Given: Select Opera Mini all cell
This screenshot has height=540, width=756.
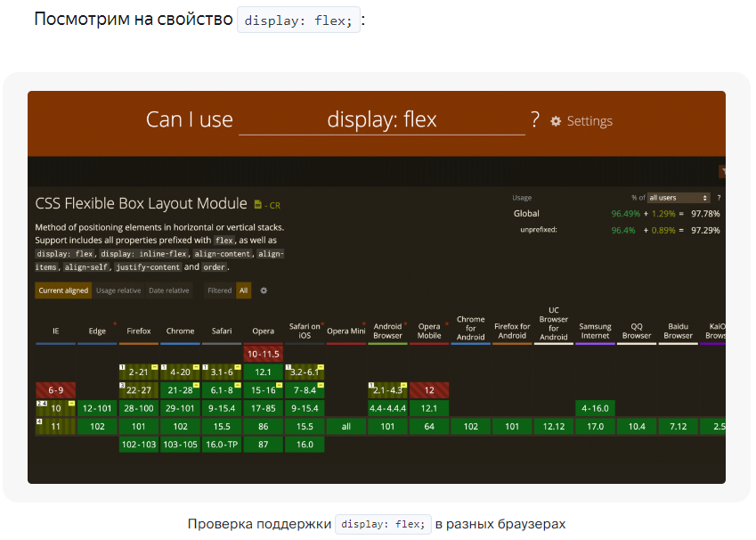Looking at the screenshot, I should pos(346,427).
